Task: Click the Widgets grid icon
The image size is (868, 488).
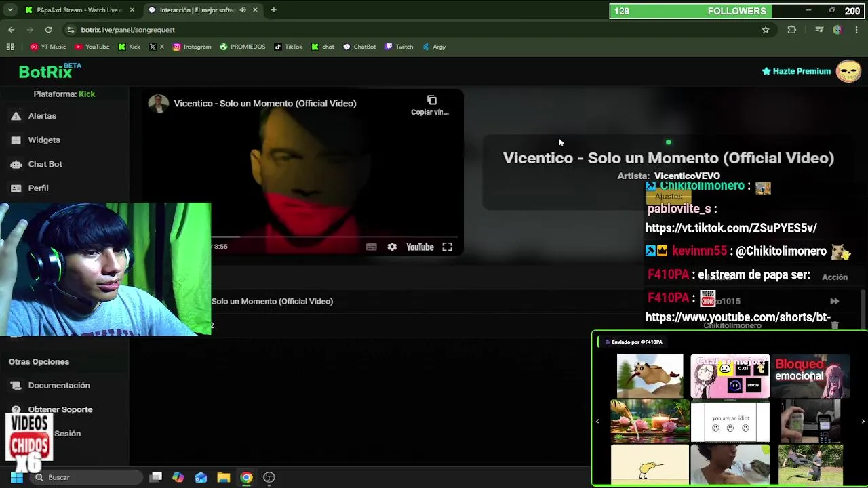Action: [x=16, y=140]
